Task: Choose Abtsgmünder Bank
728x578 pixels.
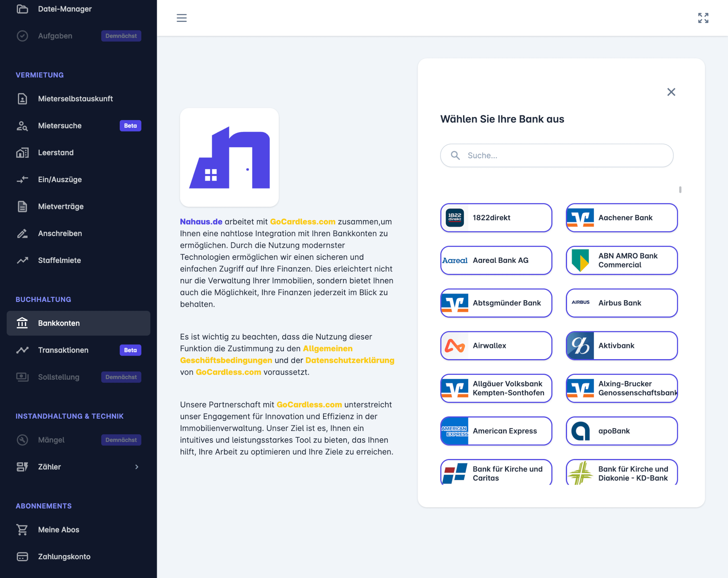Action: click(x=496, y=303)
